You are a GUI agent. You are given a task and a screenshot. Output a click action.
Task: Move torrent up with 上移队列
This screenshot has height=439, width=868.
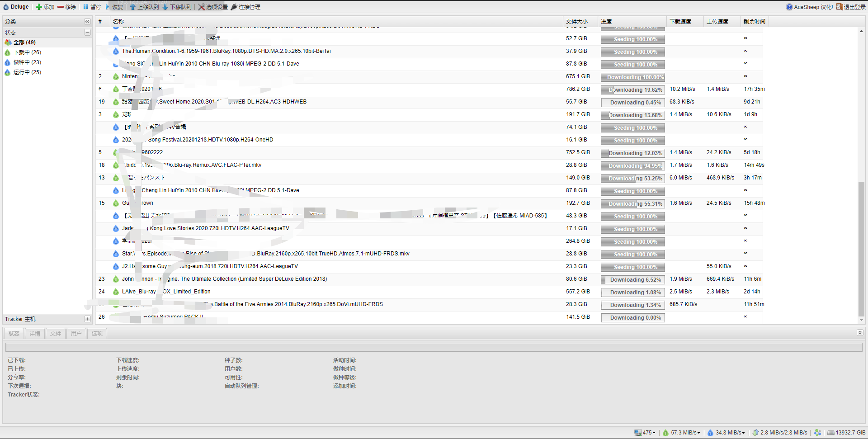(144, 7)
